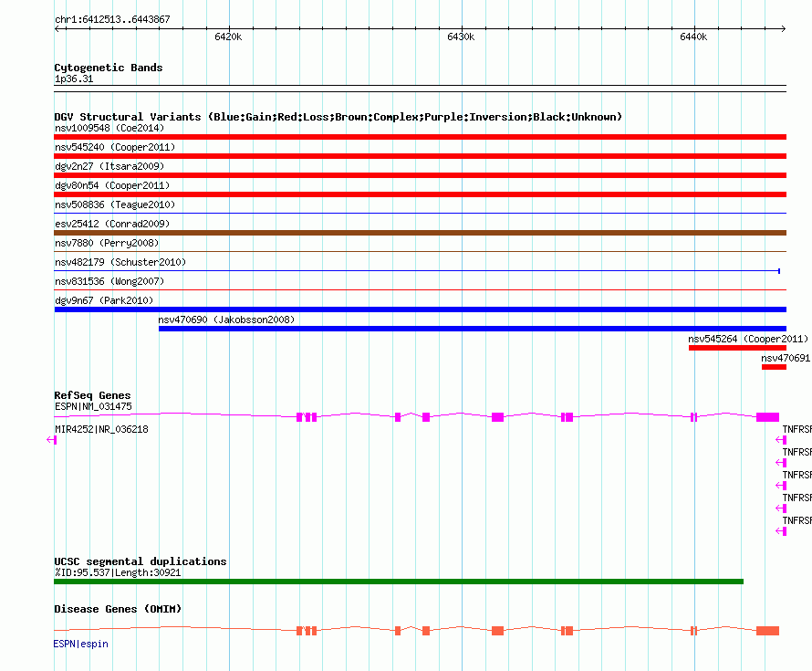Click nsv482179 (Schuster2010) variant label

click(120, 262)
